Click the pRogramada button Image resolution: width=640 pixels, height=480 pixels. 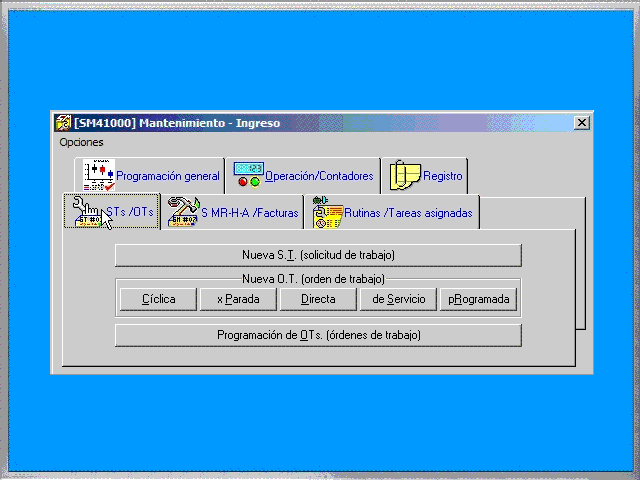478,299
